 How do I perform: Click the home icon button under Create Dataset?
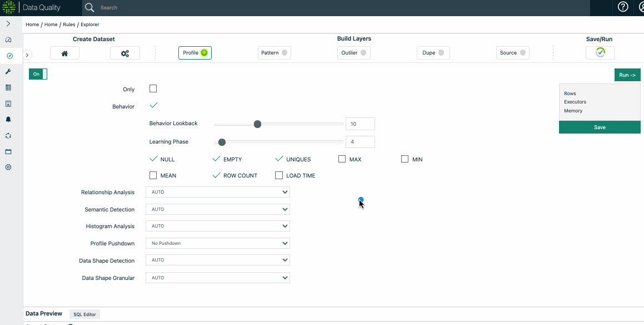click(x=64, y=53)
